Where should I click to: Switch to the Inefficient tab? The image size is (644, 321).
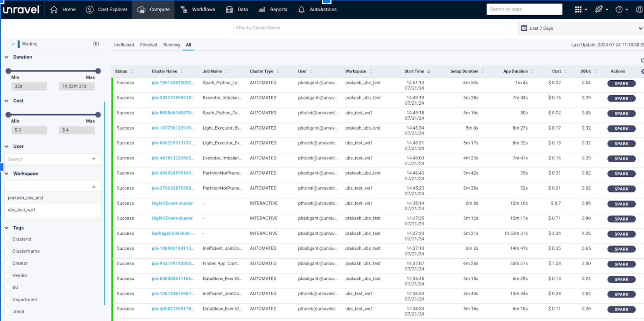(124, 45)
